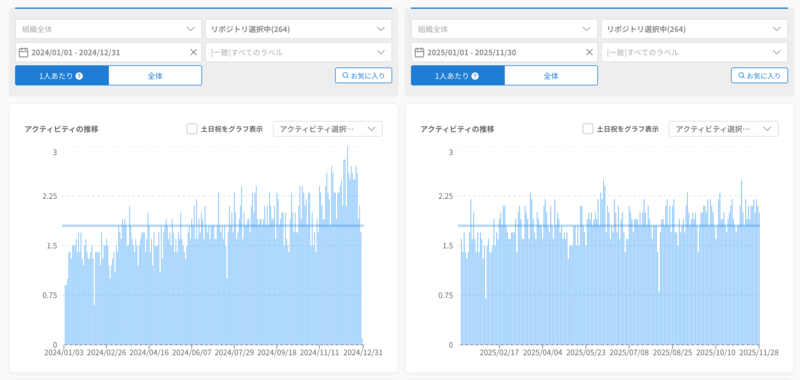Click the 2025/04/04 x-axis date label

[543, 352]
